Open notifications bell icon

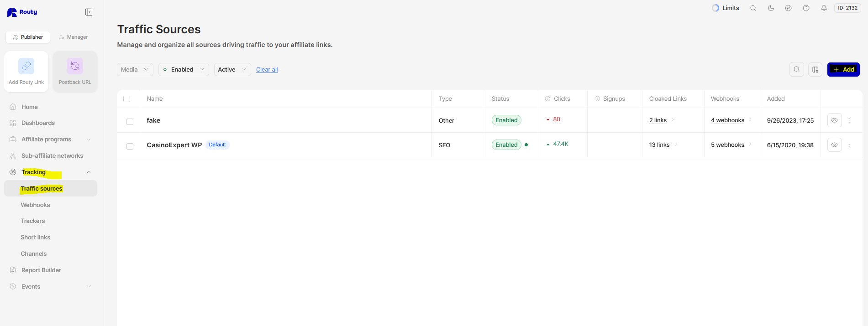(824, 8)
